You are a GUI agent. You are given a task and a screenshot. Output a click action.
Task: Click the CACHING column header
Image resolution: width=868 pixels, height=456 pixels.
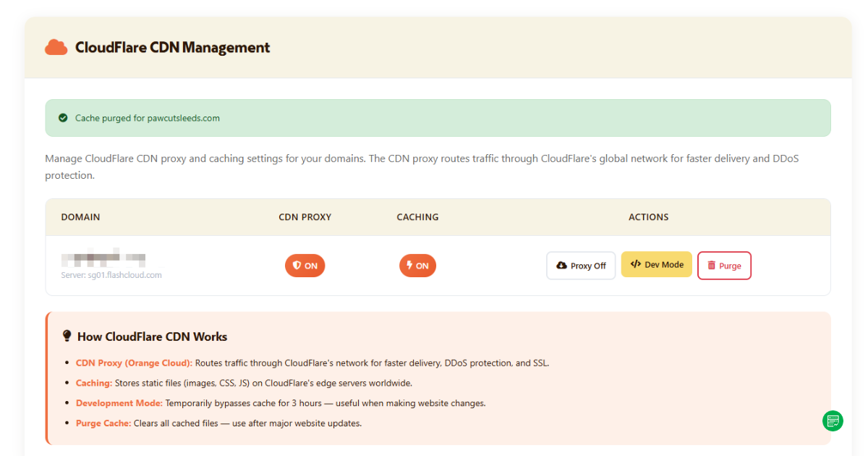[418, 217]
